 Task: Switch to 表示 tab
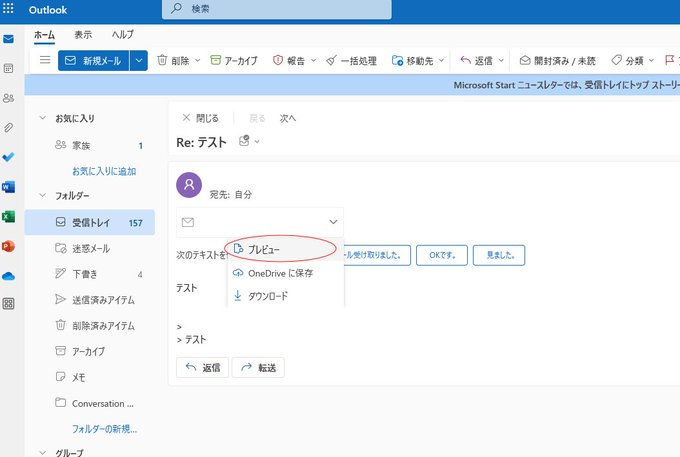pos(83,35)
